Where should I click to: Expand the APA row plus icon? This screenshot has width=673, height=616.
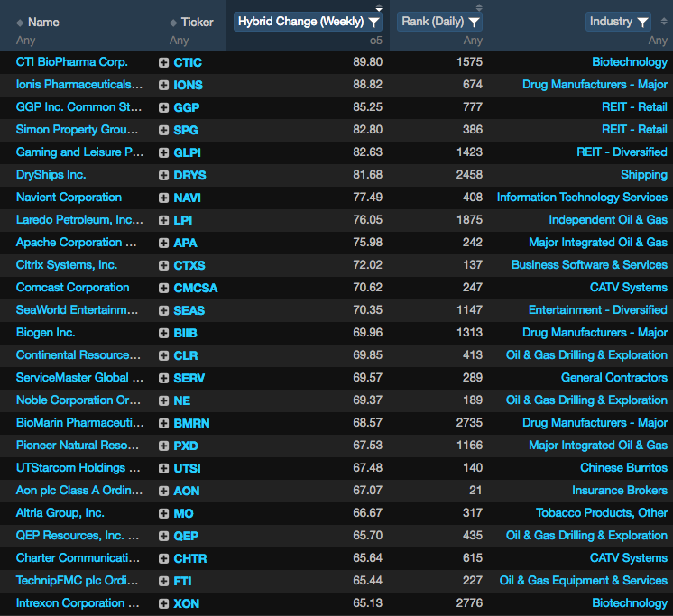(163, 243)
